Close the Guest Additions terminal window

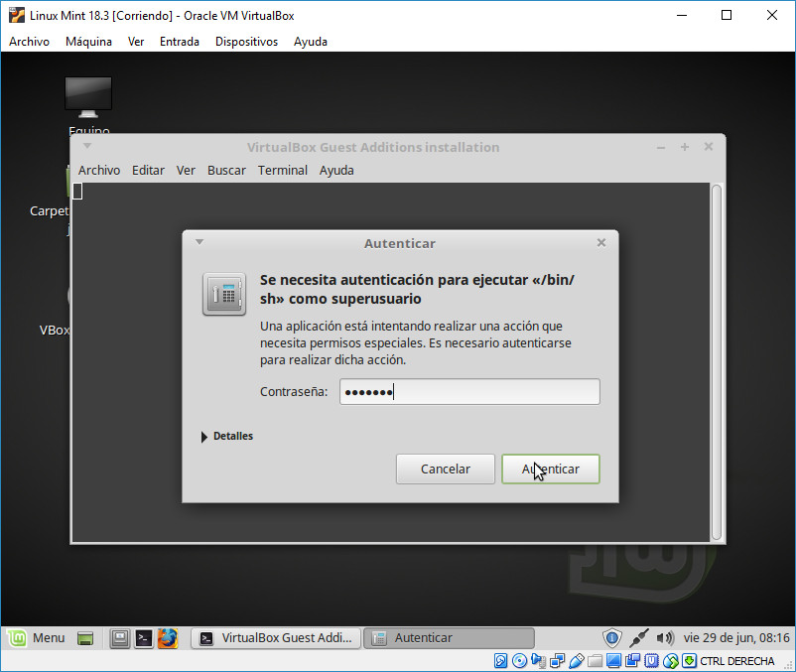coord(709,147)
